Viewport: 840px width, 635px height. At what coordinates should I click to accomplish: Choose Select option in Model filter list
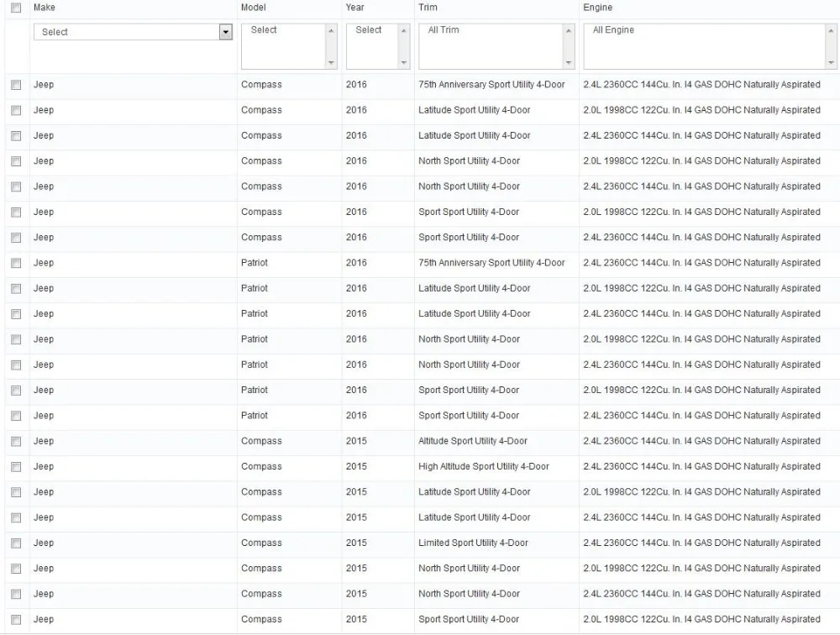(x=264, y=30)
